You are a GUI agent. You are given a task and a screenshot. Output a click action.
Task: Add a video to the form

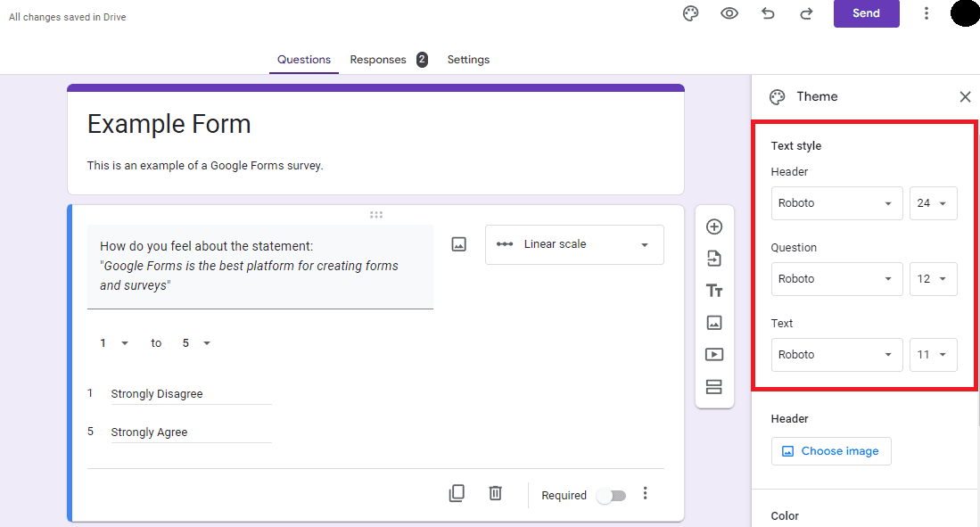click(714, 355)
